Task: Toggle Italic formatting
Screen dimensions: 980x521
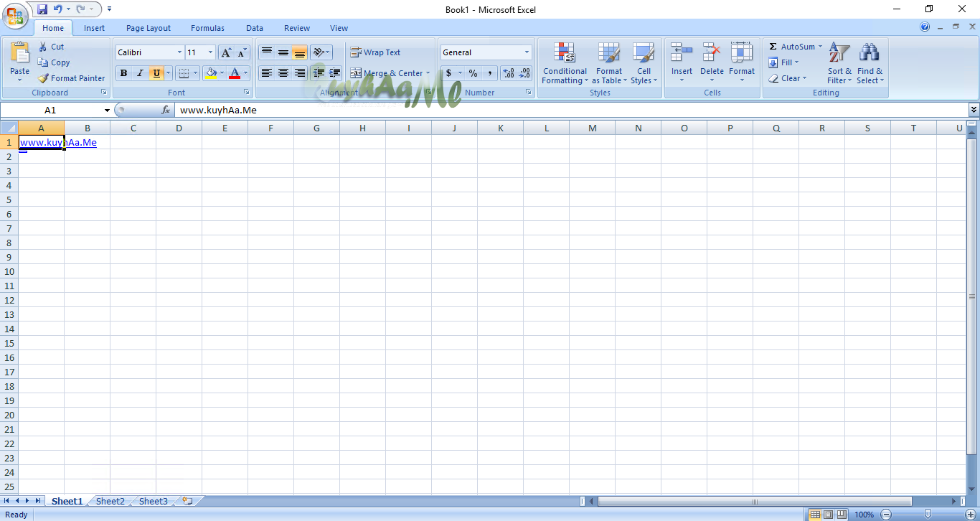Action: (139, 73)
